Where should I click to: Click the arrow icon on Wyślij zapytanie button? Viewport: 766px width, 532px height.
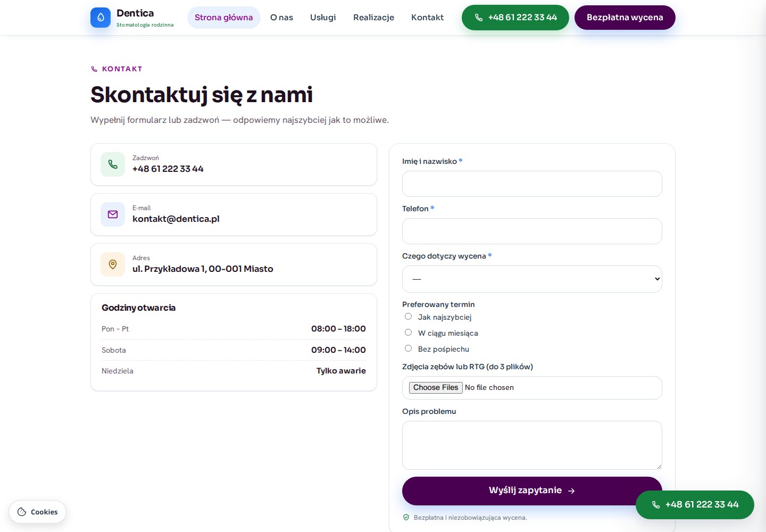point(571,491)
